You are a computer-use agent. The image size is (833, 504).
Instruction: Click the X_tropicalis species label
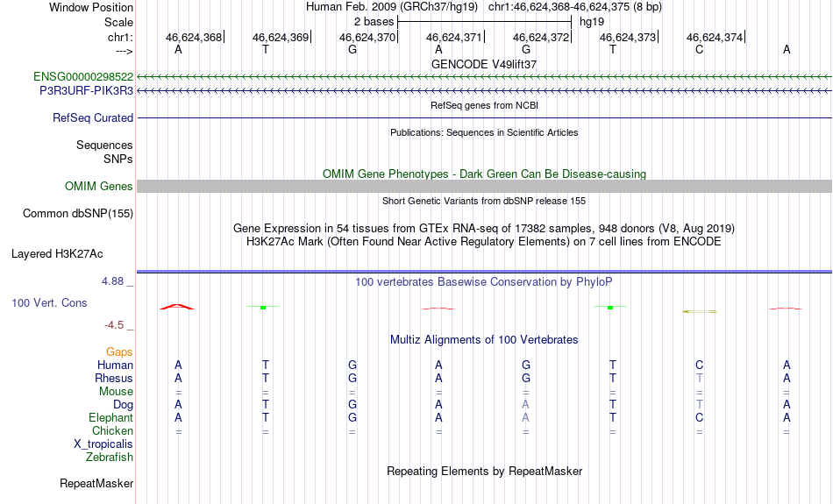tap(103, 444)
